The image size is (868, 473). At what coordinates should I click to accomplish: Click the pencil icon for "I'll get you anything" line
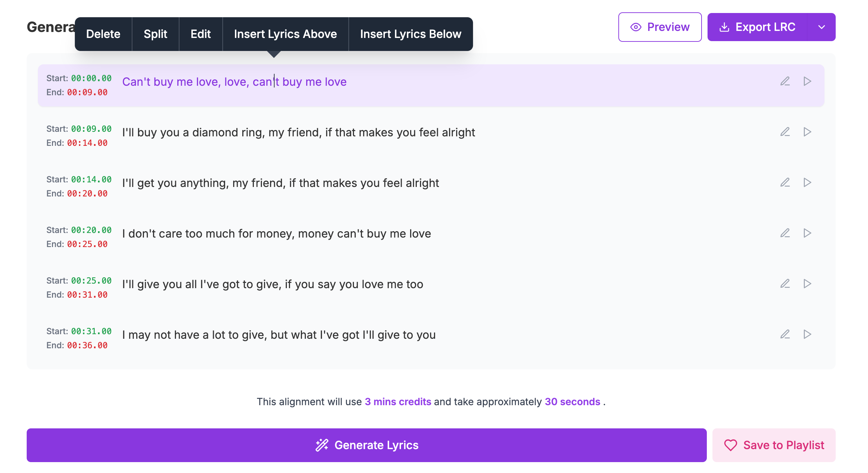tap(785, 183)
